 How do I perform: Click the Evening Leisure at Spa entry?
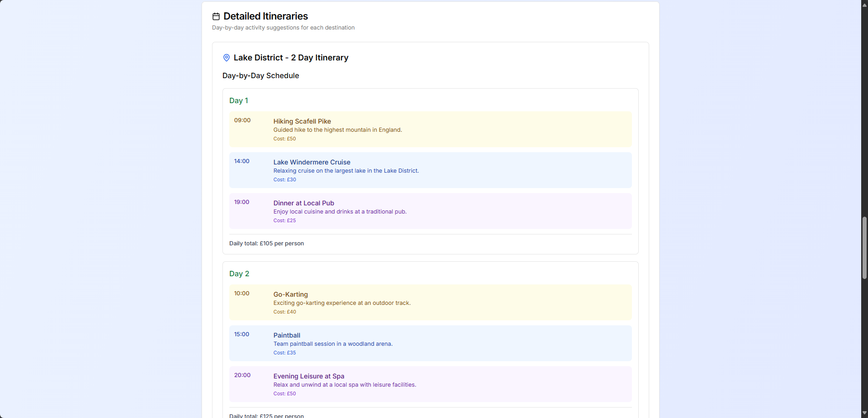pos(430,384)
